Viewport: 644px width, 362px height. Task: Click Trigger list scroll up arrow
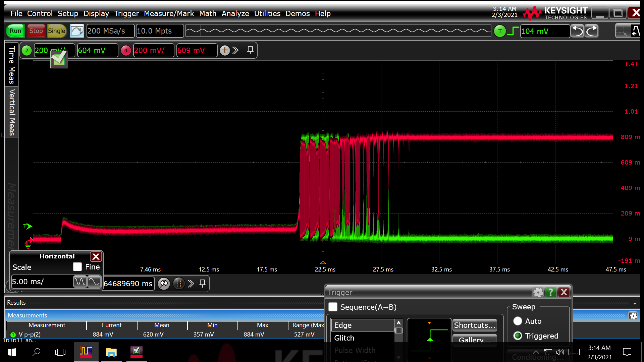[398, 323]
